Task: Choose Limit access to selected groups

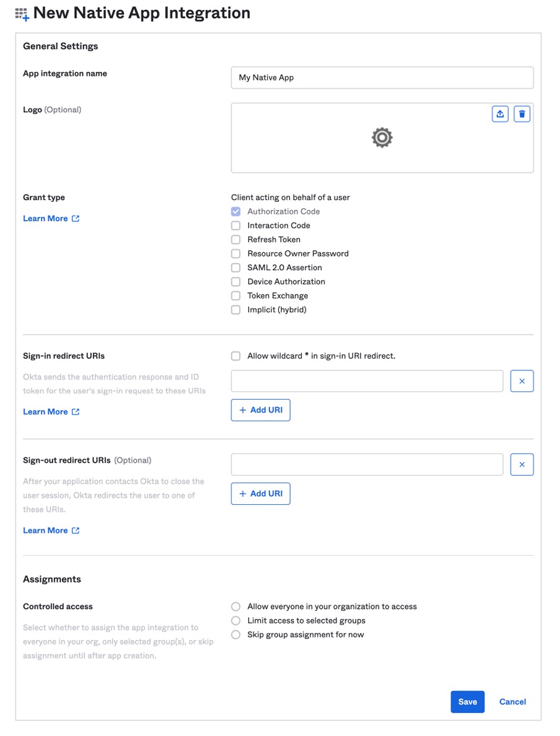Action: pos(236,621)
